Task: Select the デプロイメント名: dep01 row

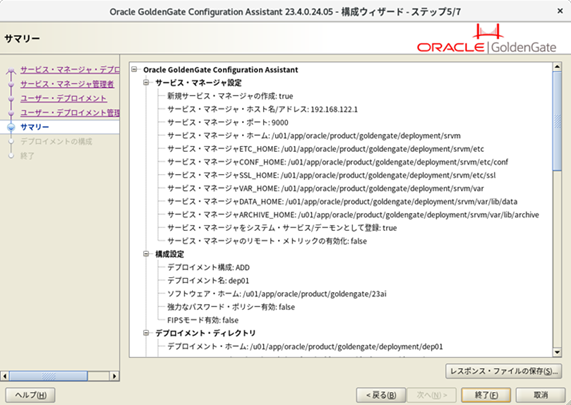Action: 208,280
